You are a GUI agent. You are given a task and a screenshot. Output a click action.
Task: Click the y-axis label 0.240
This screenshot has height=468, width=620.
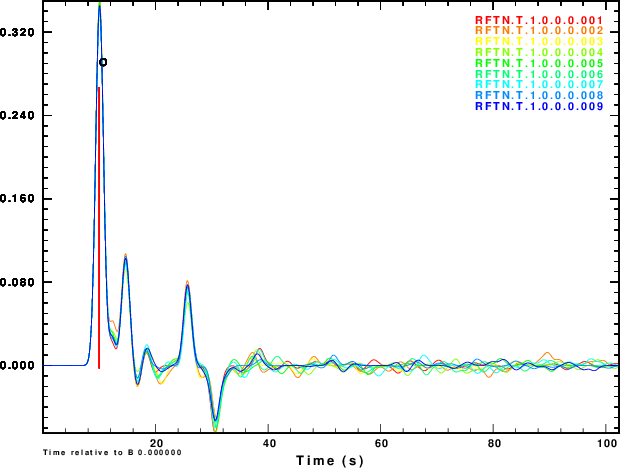(17, 115)
